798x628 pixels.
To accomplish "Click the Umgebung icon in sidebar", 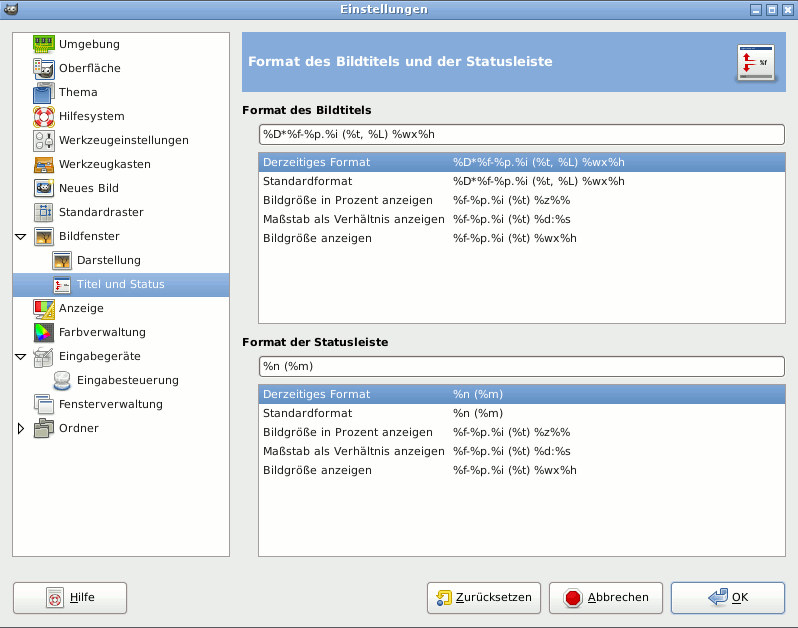I will pos(44,44).
